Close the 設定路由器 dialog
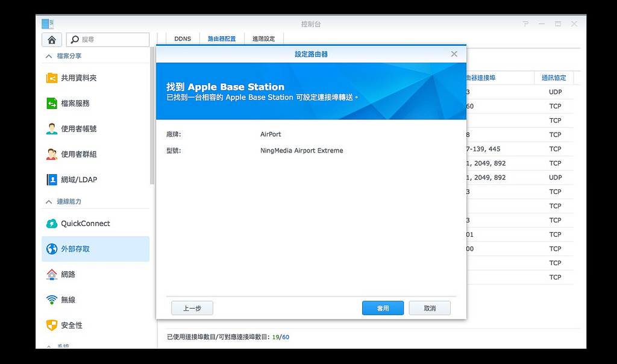 [x=454, y=54]
